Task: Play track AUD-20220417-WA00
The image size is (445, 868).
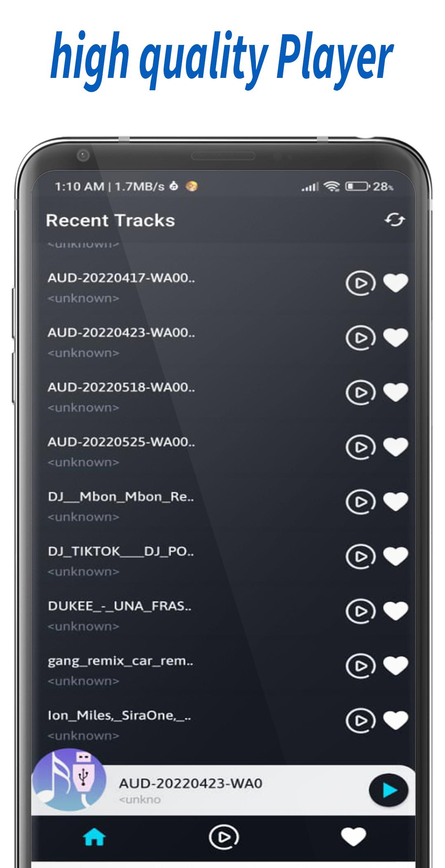Action: (361, 283)
